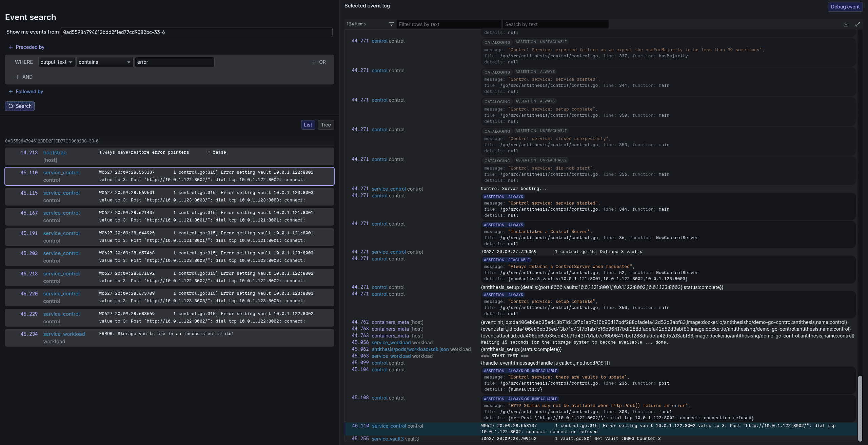Open the contains operator dropdown
868x445 pixels.
coord(105,62)
